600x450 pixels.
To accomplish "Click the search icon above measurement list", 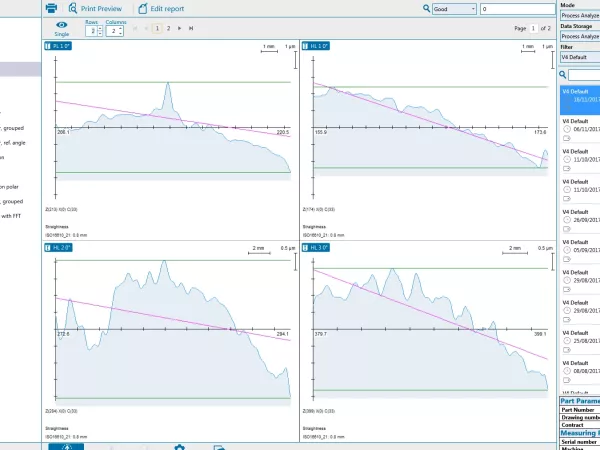I will coord(563,75).
